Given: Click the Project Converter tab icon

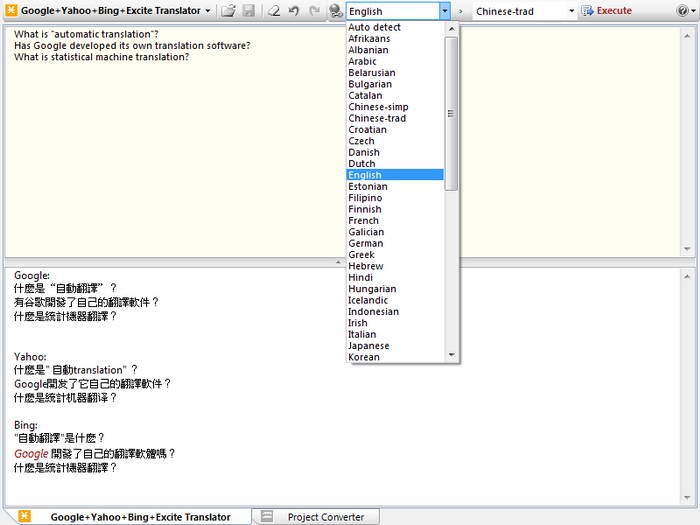Looking at the screenshot, I should pos(267,517).
